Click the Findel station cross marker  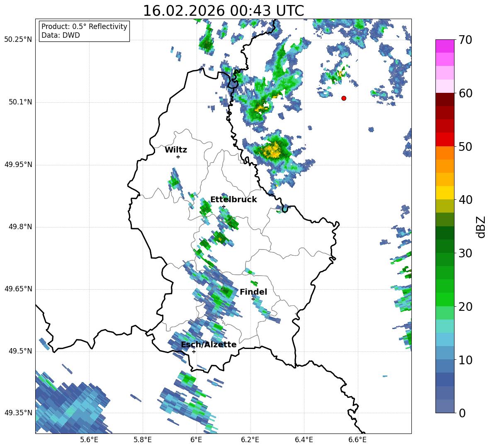(x=253, y=299)
